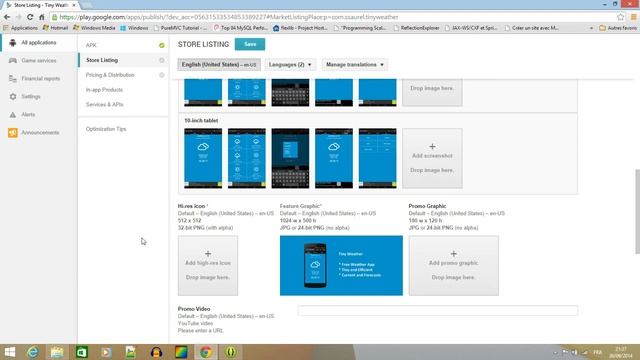Expand the Manage translations dropdown
Viewport: 640px width, 360px height.
[355, 64]
